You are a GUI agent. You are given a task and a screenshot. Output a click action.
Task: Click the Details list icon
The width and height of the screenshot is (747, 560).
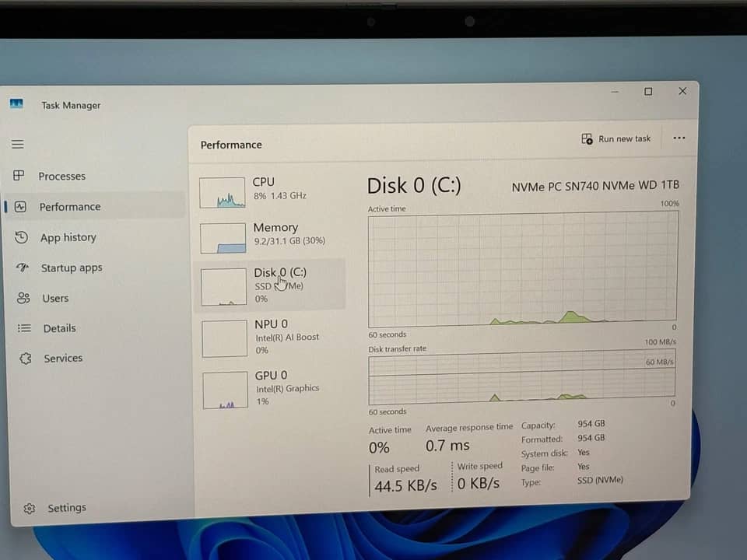pyautogui.click(x=24, y=328)
